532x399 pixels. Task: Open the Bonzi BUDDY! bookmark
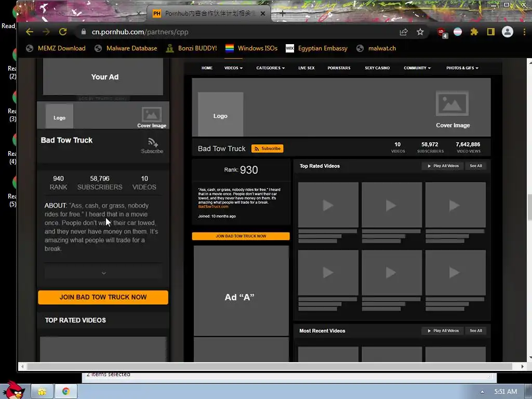[191, 48]
